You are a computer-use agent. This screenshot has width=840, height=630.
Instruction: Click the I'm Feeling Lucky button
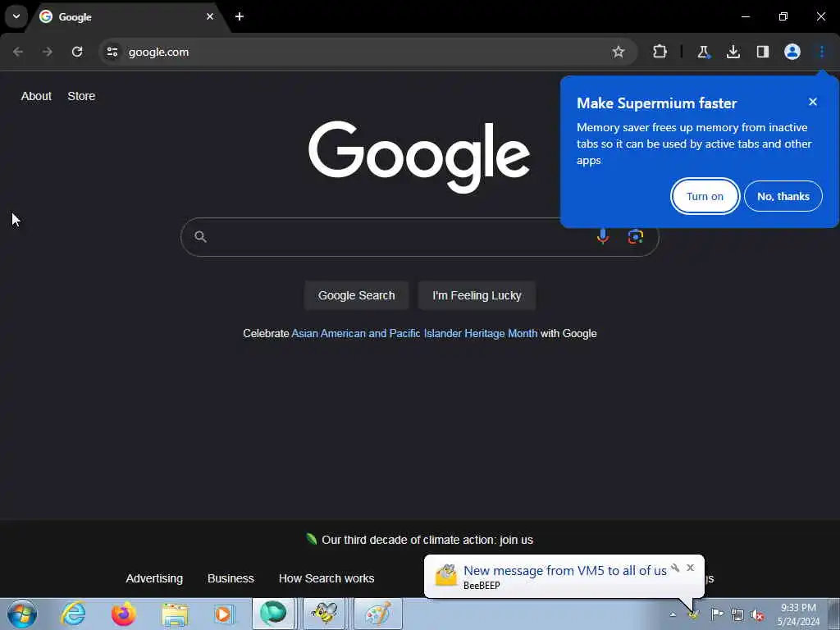[477, 295]
